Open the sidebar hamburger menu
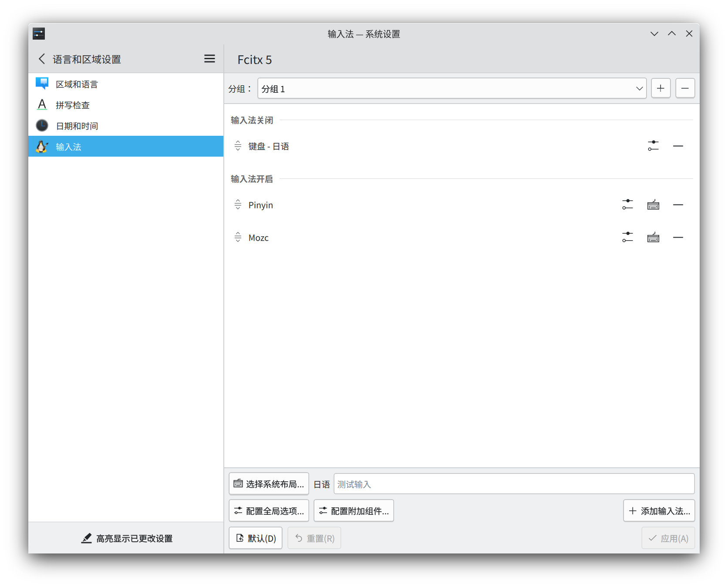This screenshot has width=728, height=587. point(209,59)
